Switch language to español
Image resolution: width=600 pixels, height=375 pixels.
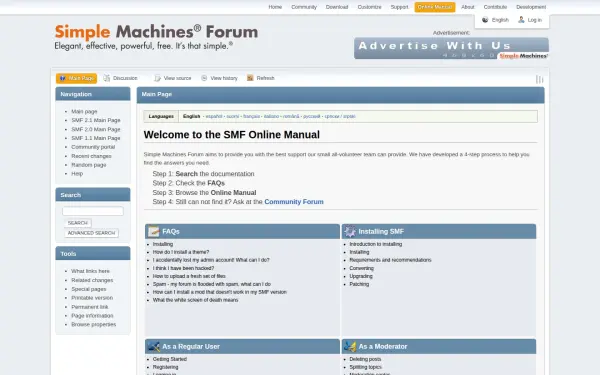pyautogui.click(x=214, y=116)
